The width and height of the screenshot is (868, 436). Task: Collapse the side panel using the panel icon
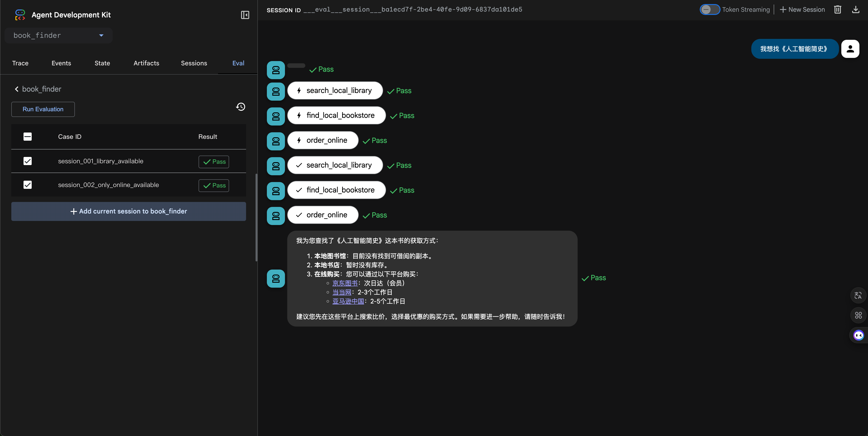point(245,15)
